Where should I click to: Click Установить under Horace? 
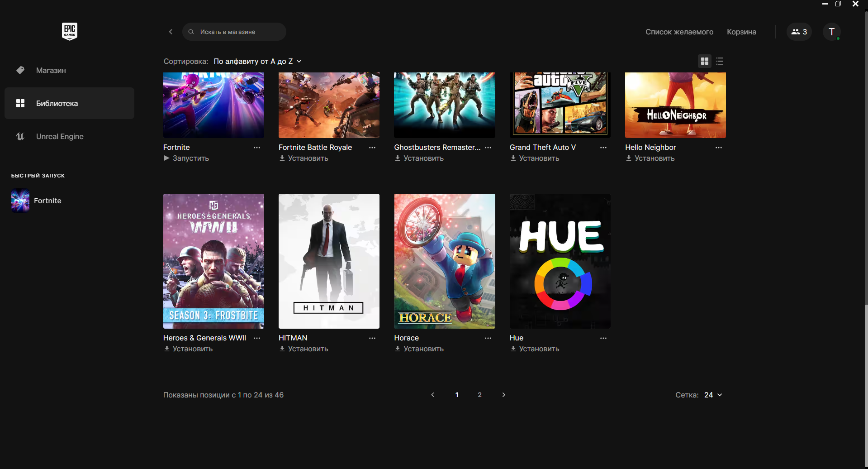[419, 349]
